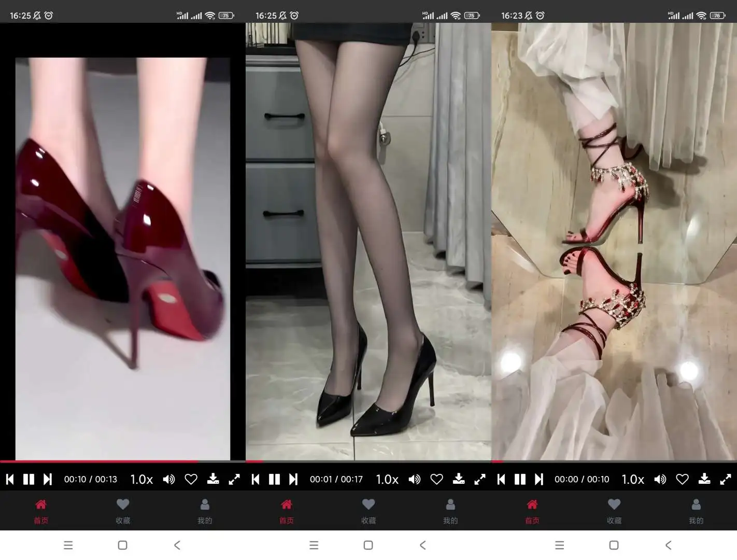Tap the 00:01 / 00:17 time display
The height and width of the screenshot is (560, 737).
point(336,479)
